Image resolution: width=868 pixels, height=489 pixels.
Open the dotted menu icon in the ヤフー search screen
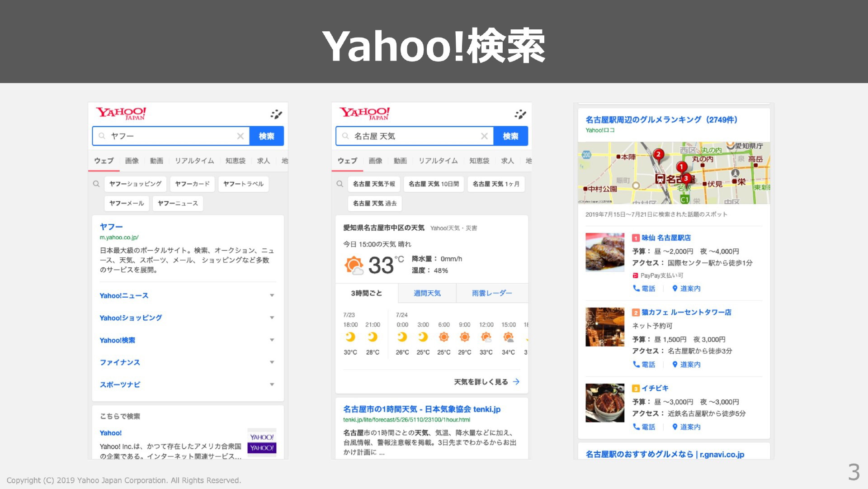tap(276, 114)
